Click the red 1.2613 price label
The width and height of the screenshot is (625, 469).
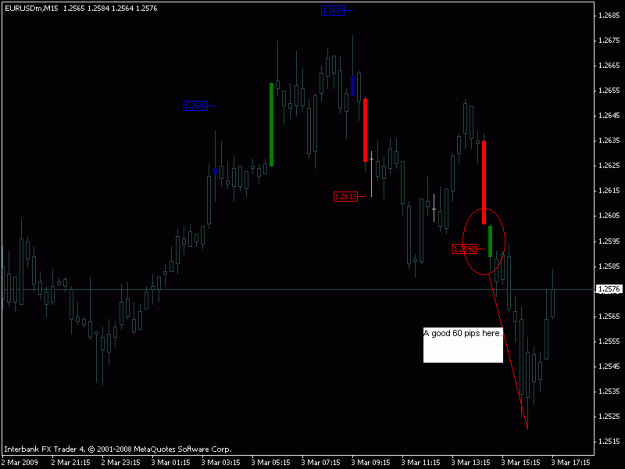coord(346,196)
